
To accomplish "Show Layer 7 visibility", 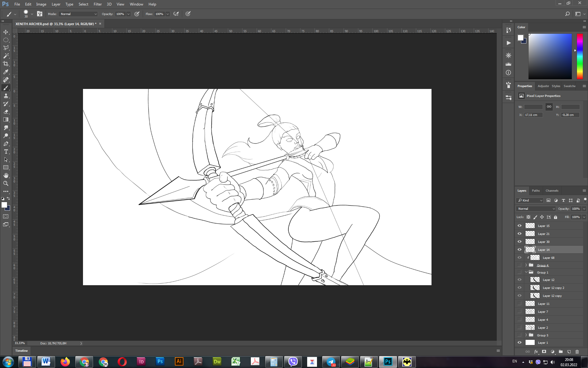I will pos(519,312).
